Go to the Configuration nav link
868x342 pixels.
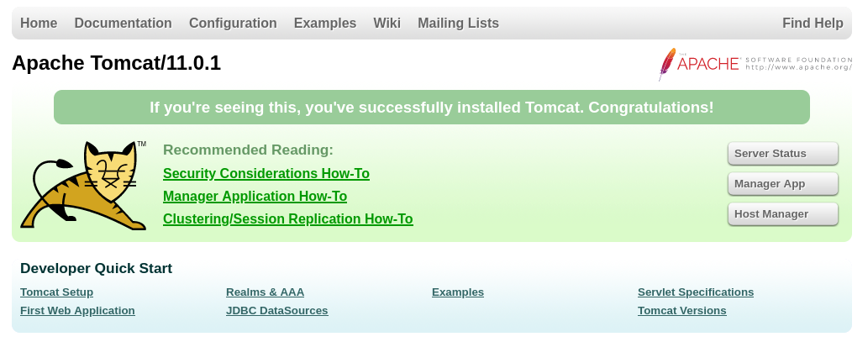(x=233, y=24)
